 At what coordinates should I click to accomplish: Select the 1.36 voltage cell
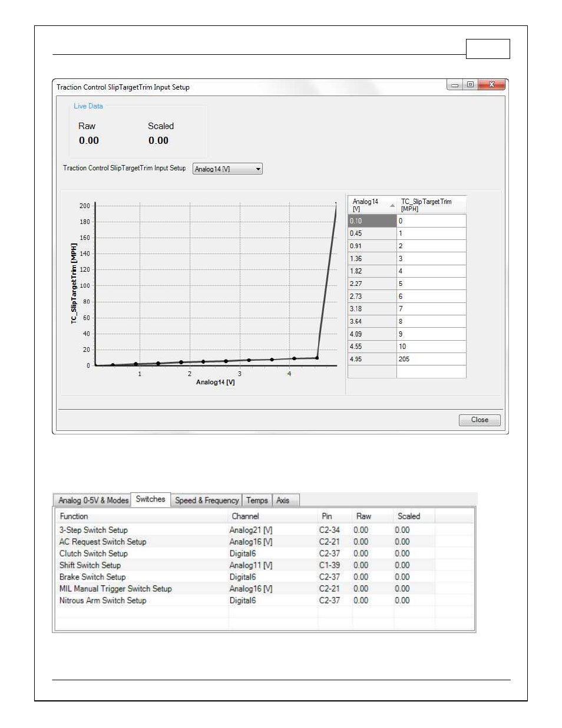pyautogui.click(x=372, y=259)
